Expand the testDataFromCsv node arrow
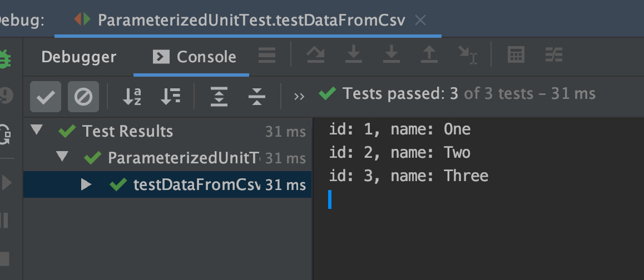 click(x=86, y=184)
